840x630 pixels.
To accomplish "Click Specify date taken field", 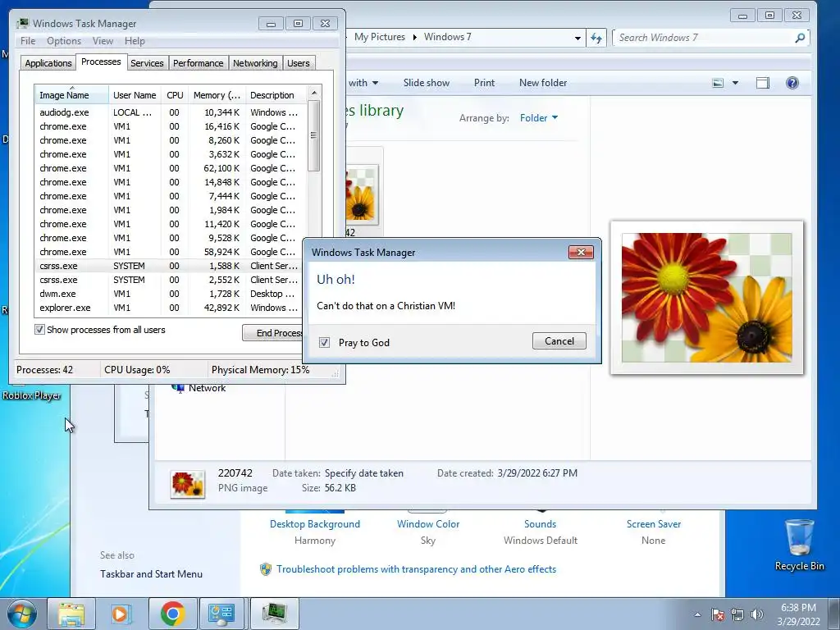I will [363, 473].
